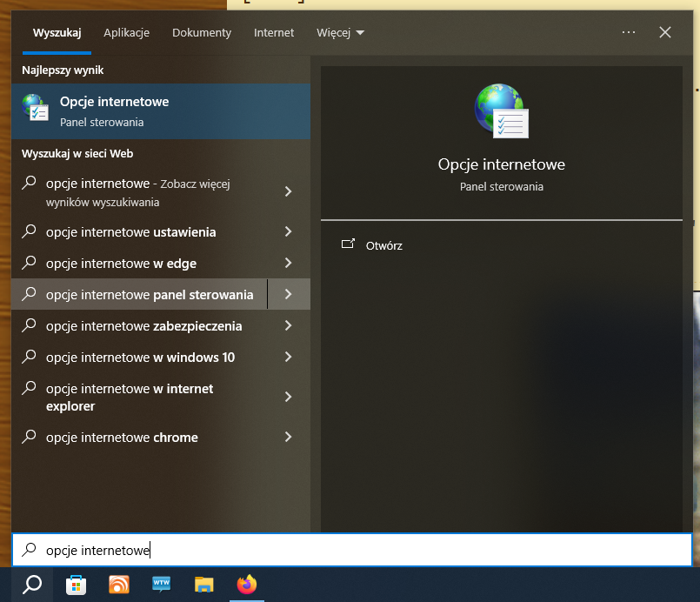
Task: Expand arrow for 'opcje internetowe w edge'
Action: pos(289,263)
